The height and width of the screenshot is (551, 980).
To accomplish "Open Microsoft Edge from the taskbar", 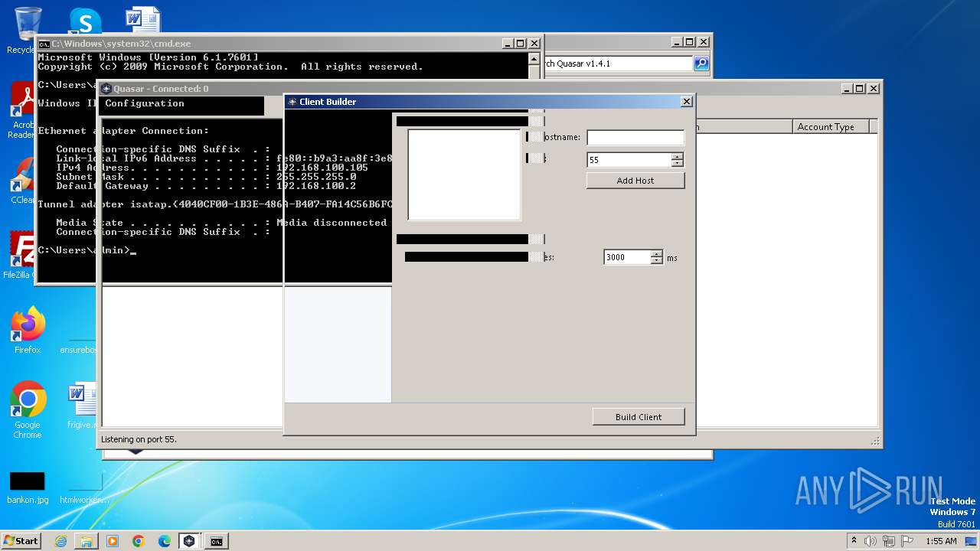I will click(165, 541).
